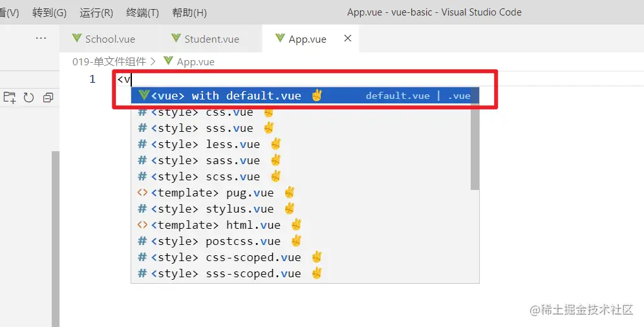644x327 pixels.
Task: Pick the <style> css-scoped.vue suggestion
Action: click(x=301, y=257)
